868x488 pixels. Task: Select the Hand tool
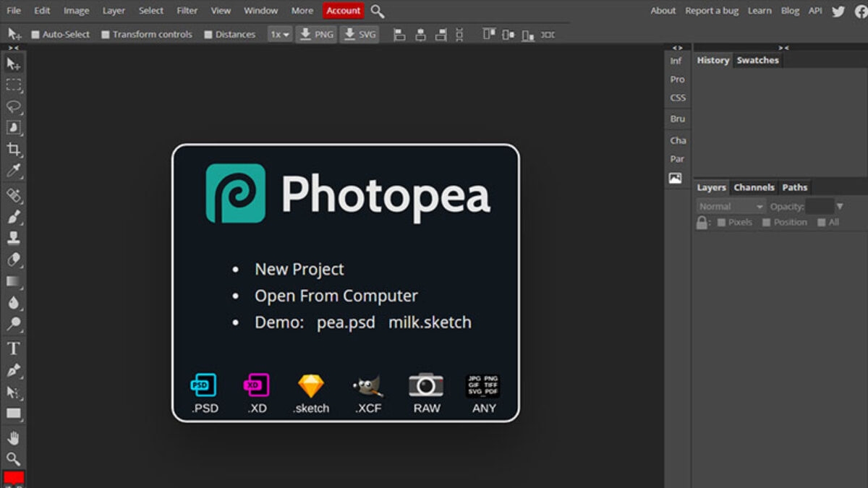click(13, 437)
